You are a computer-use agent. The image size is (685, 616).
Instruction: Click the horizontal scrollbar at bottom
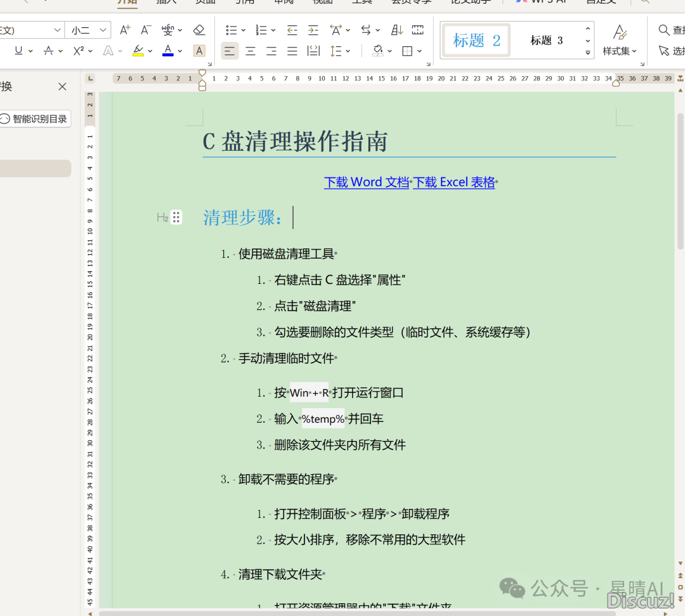pos(357,613)
